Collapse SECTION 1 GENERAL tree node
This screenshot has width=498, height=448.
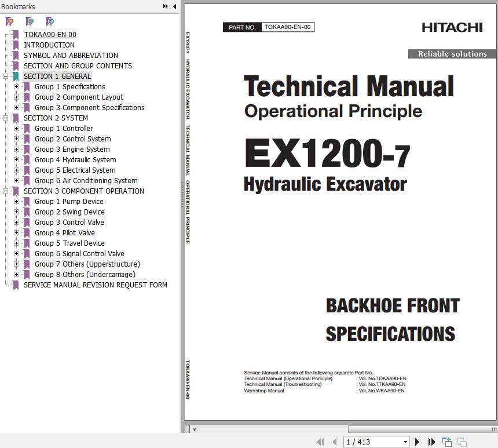5,77
